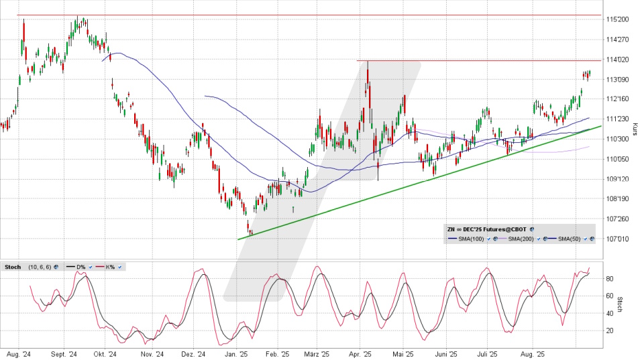Click the Jan. '25 date label

(236, 355)
